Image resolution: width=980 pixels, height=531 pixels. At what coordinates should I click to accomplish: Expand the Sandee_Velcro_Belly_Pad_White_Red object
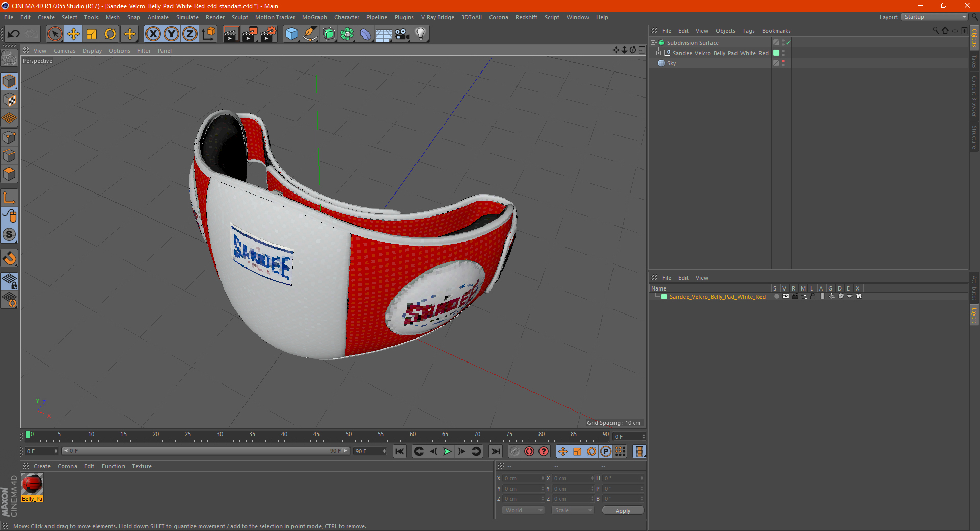659,53
